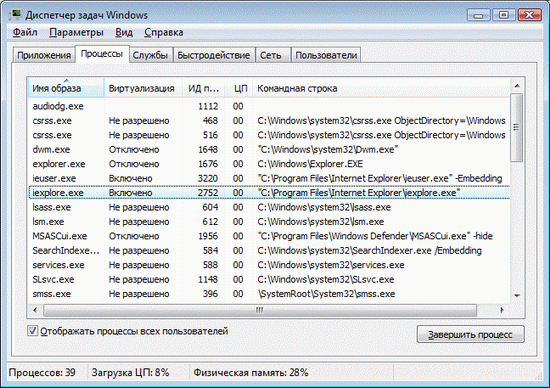Click vertical scrollbar down arrow

517,296
